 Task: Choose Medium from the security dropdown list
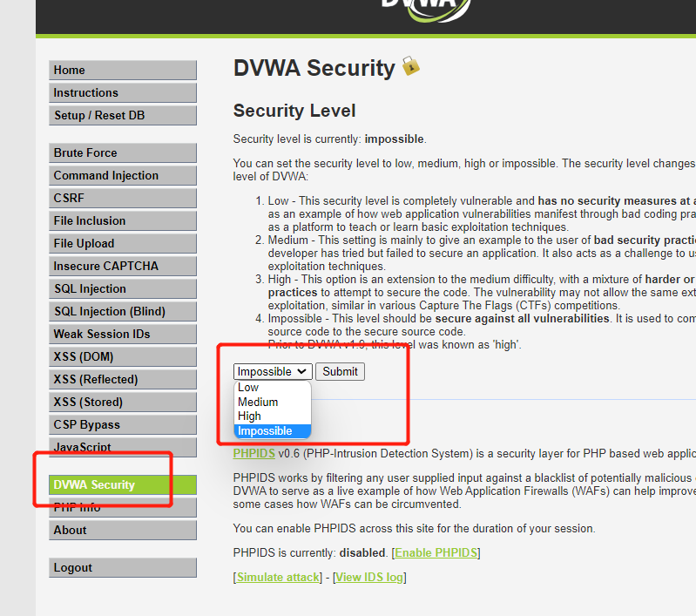tap(272, 402)
